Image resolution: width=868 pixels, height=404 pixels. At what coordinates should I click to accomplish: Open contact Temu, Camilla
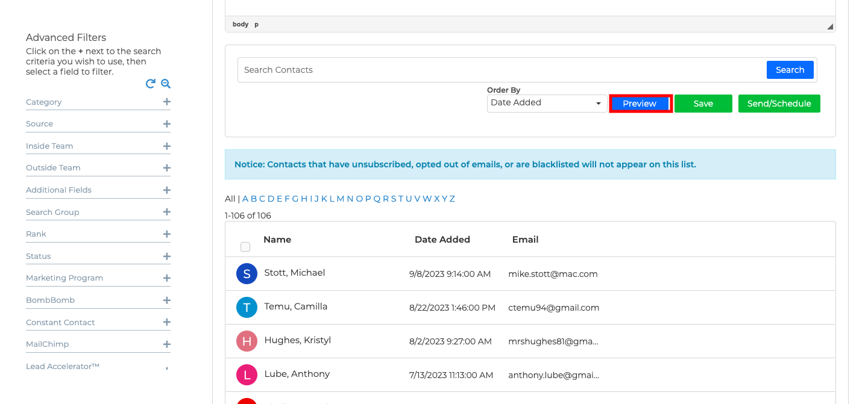point(296,306)
